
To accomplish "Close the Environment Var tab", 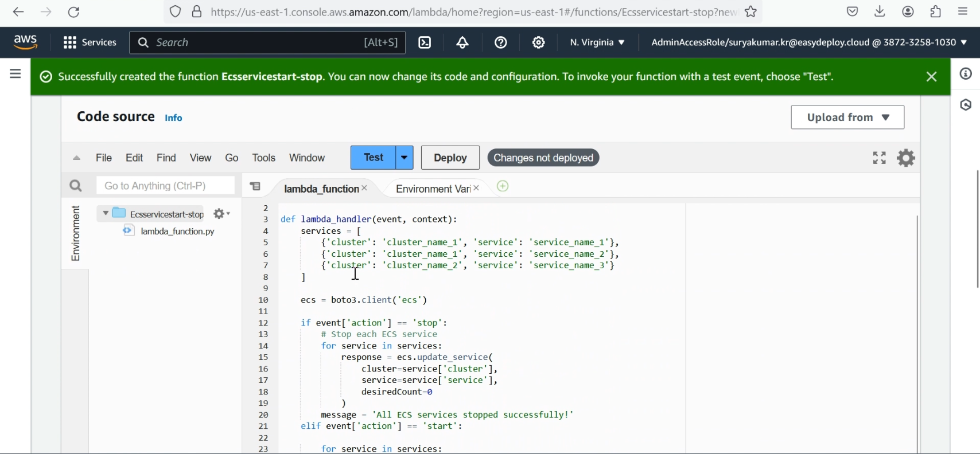I will [x=476, y=188].
